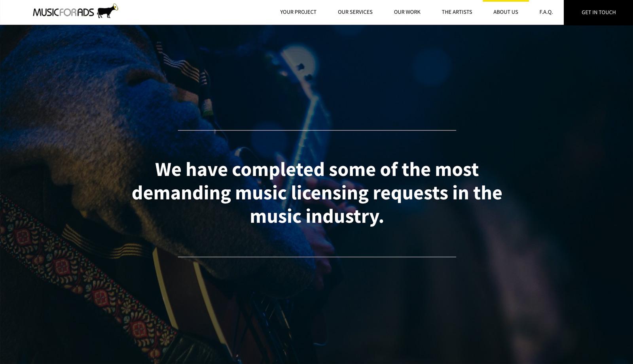Open the Your Project menu item
The height and width of the screenshot is (364, 633).
pos(298,12)
